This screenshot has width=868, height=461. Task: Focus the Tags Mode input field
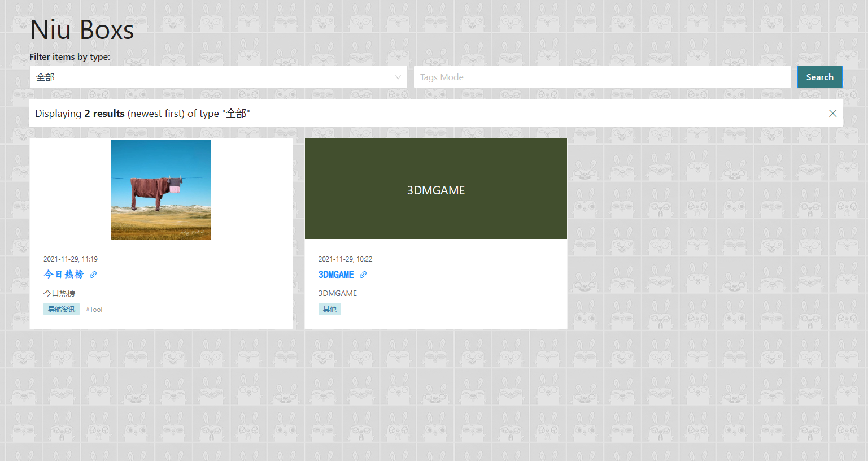click(601, 77)
